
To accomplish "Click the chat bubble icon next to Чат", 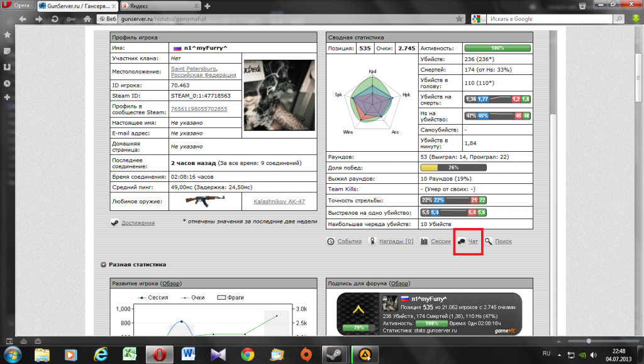I will click(x=462, y=241).
